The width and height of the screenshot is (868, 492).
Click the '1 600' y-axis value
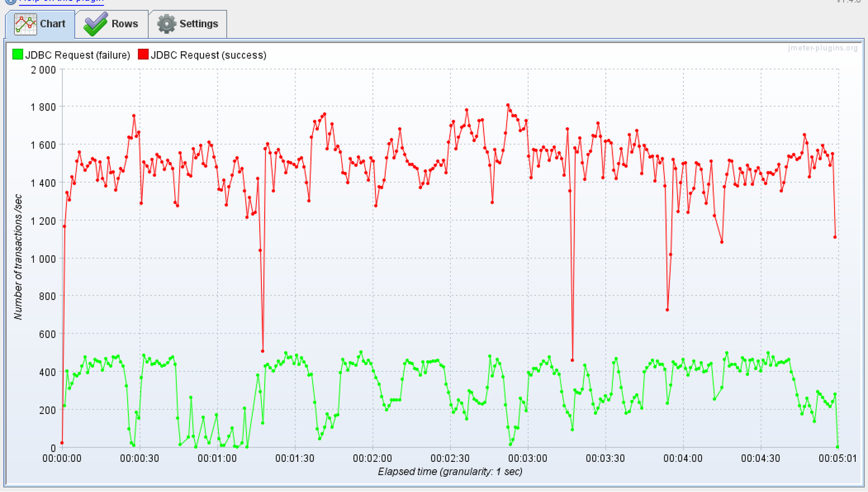pos(43,145)
